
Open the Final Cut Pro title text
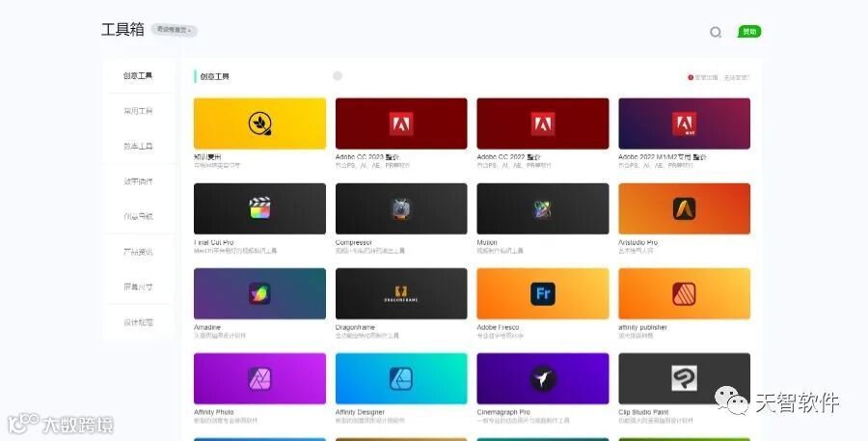(x=214, y=242)
